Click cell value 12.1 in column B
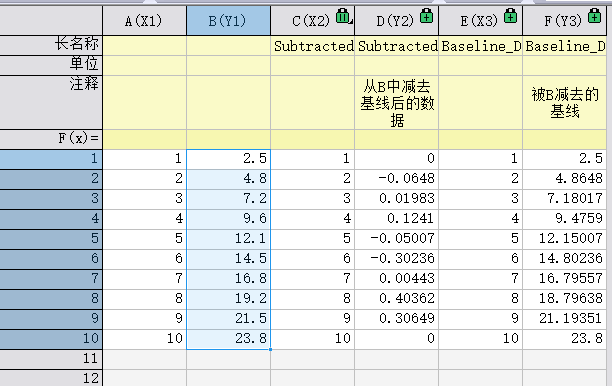The image size is (612, 386). 228,238
